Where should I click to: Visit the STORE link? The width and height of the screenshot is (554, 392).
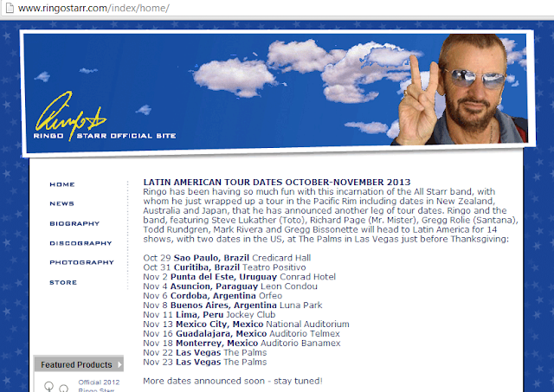(63, 282)
